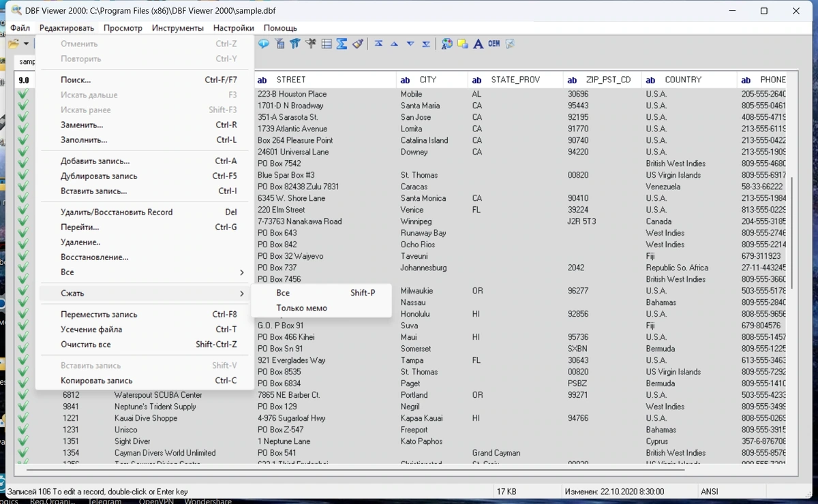Click the blue filter funnel icon
The width and height of the screenshot is (818, 504).
click(x=295, y=44)
